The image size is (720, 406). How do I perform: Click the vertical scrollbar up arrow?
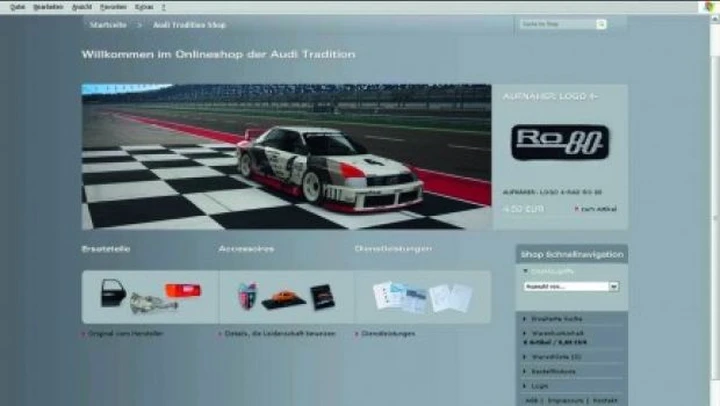tap(714, 18)
